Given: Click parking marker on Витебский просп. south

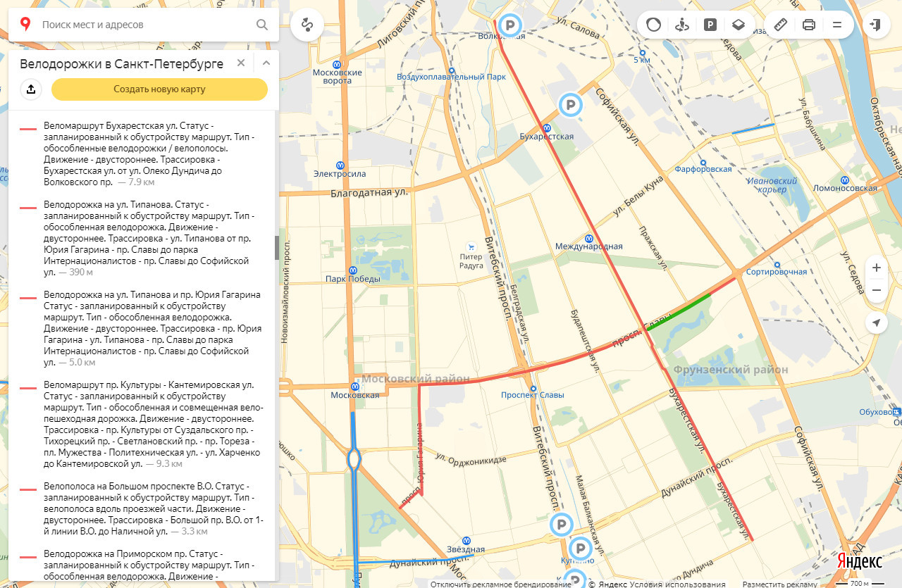Looking at the screenshot, I should coord(562,525).
